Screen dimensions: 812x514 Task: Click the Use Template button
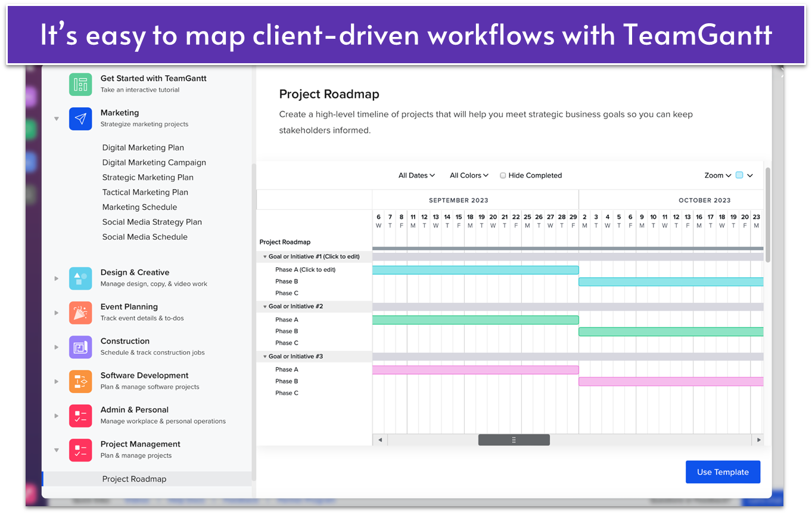click(x=723, y=472)
